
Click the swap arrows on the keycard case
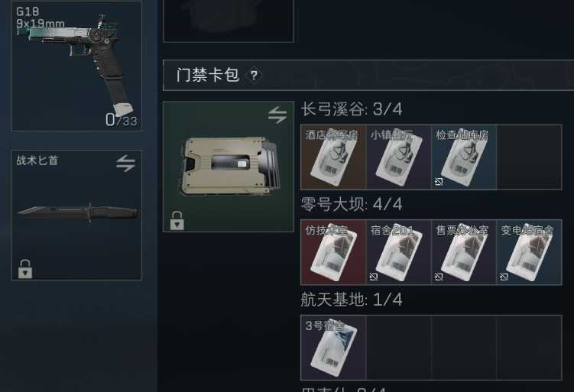coord(277,115)
